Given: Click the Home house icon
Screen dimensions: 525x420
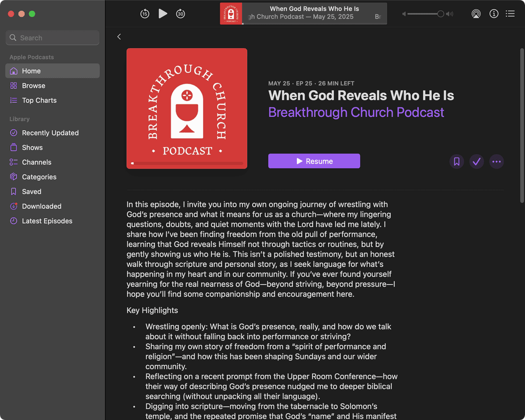Looking at the screenshot, I should pyautogui.click(x=13, y=71).
